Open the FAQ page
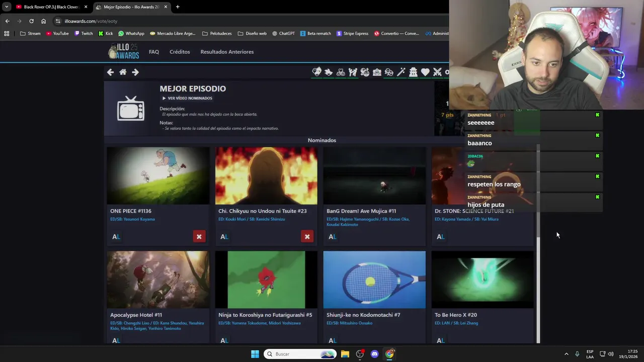The image size is (644, 362). [x=154, y=52]
